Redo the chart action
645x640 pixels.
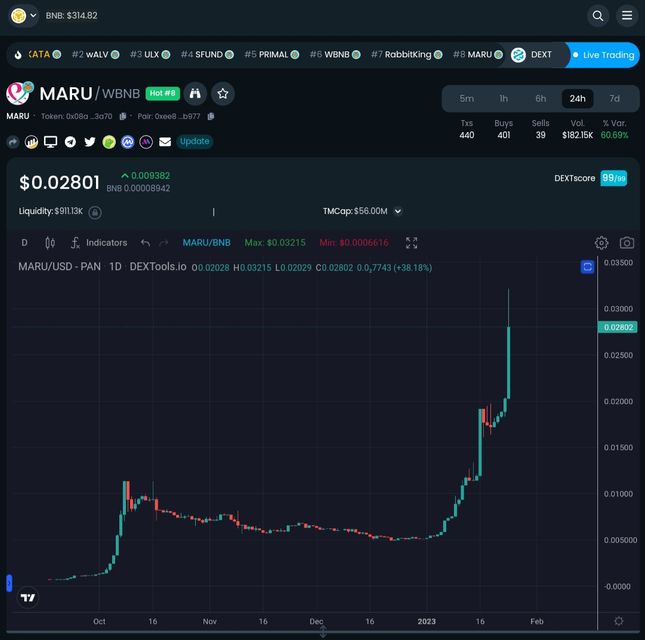[x=164, y=243]
